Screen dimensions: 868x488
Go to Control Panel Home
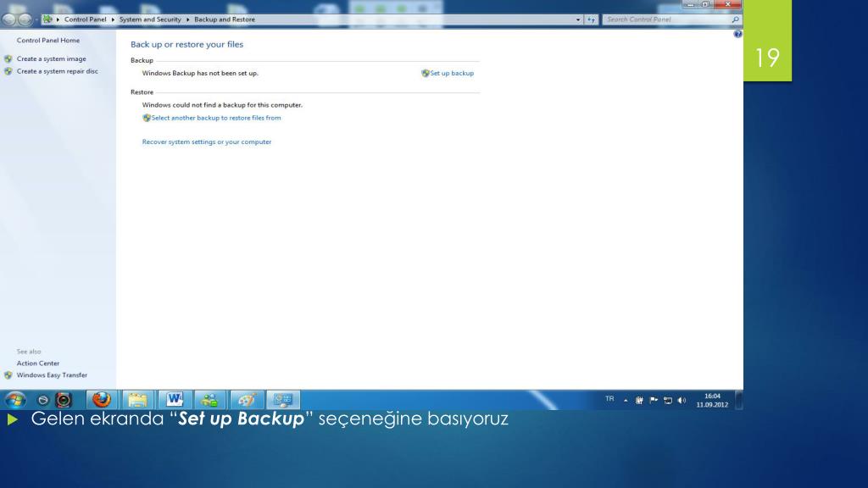coord(48,41)
